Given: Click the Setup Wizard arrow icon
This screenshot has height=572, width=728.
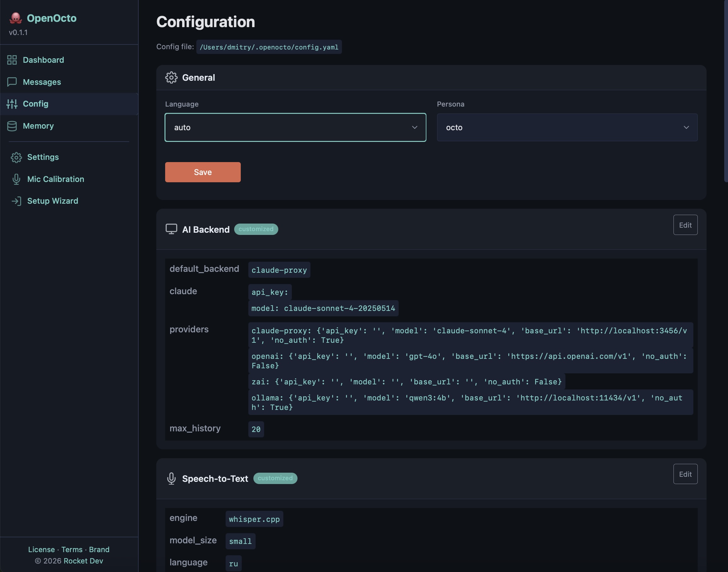Looking at the screenshot, I should click(16, 201).
